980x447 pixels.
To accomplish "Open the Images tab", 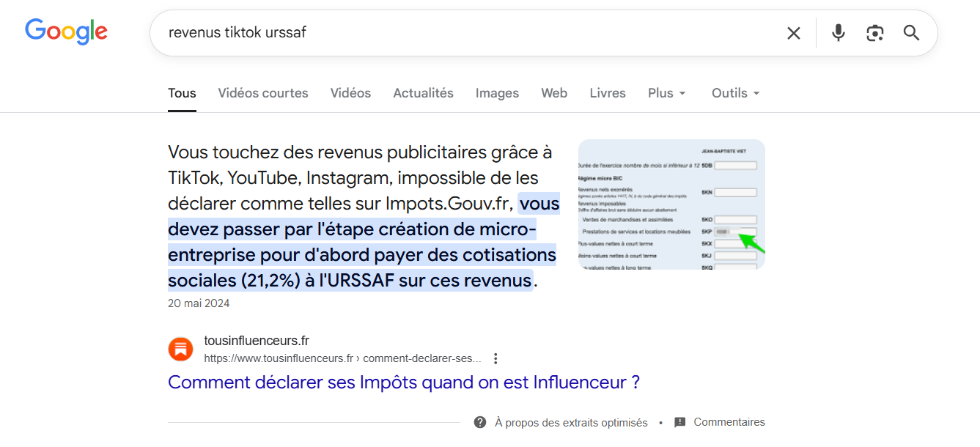I will coord(497,94).
